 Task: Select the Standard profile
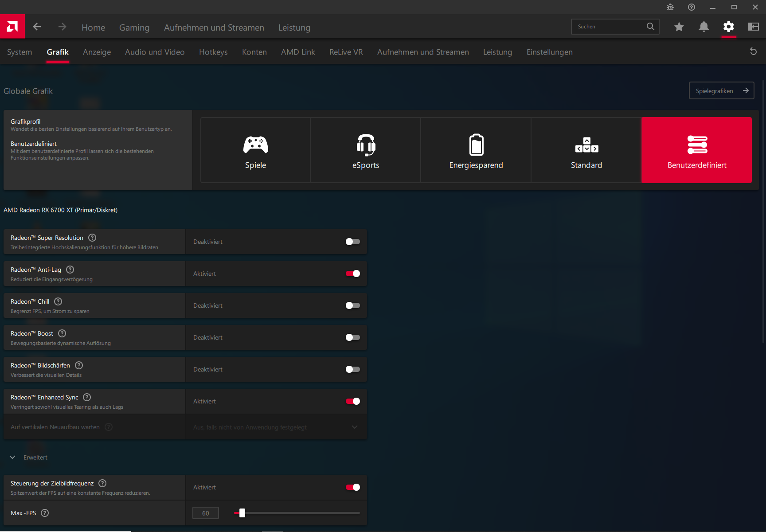point(586,150)
